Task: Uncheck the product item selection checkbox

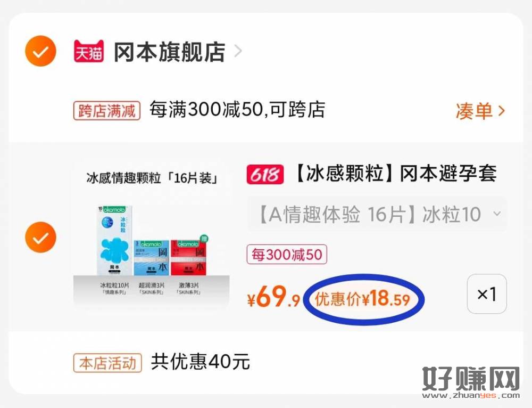Action: 41,237
